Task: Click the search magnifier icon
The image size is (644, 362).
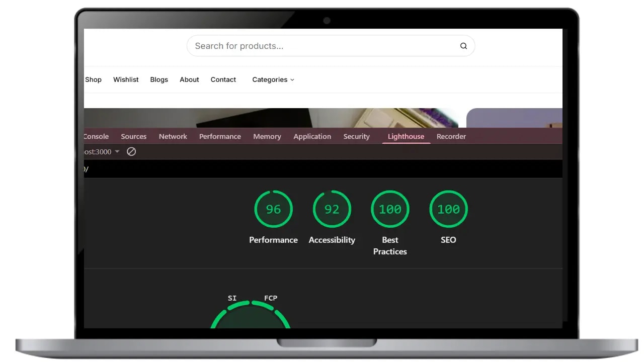Action: pyautogui.click(x=463, y=46)
